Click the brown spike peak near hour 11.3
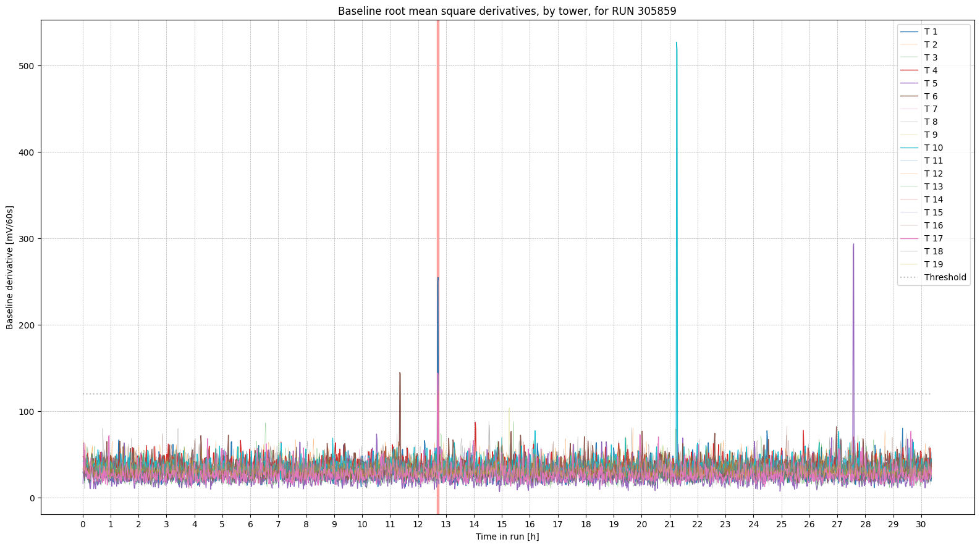 (x=400, y=374)
